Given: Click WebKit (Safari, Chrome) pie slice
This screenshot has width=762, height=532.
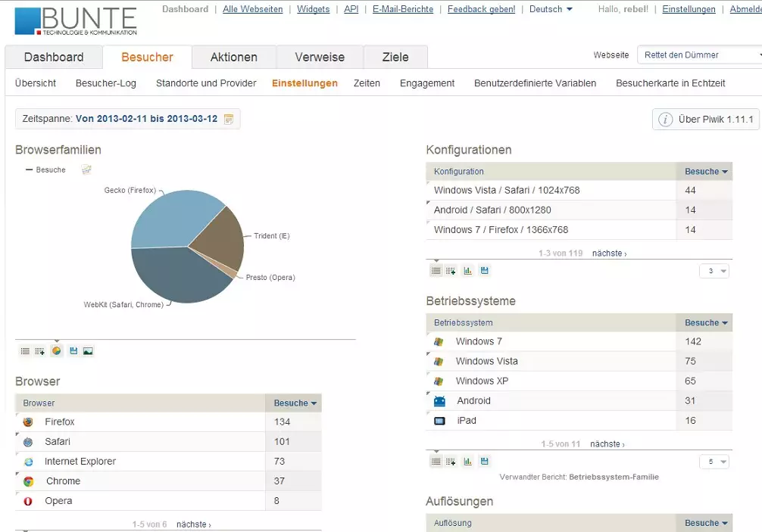Looking at the screenshot, I should tap(180, 274).
